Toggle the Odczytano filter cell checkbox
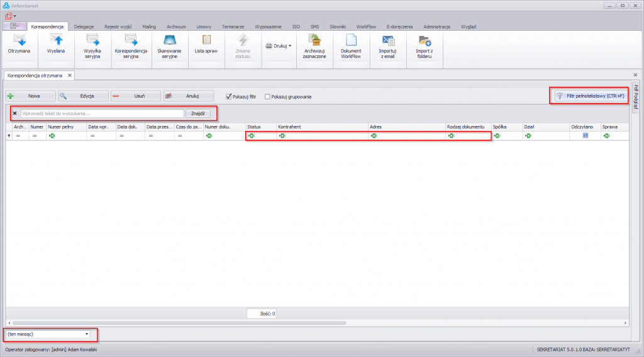Viewport: 644px width, 357px height. 585,135
